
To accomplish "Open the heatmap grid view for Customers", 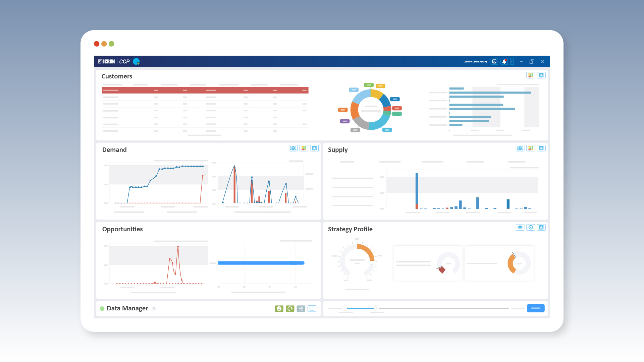I will (531, 75).
